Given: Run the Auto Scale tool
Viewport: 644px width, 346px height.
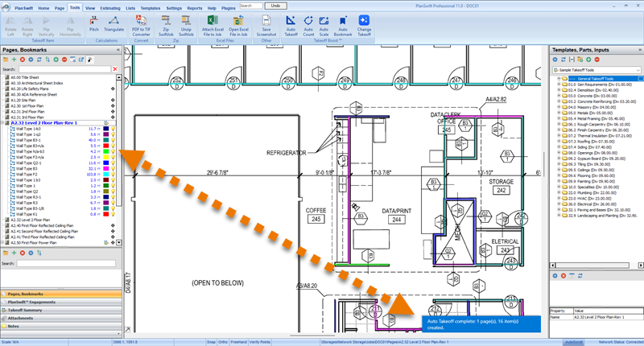Looking at the screenshot, I should (x=324, y=27).
